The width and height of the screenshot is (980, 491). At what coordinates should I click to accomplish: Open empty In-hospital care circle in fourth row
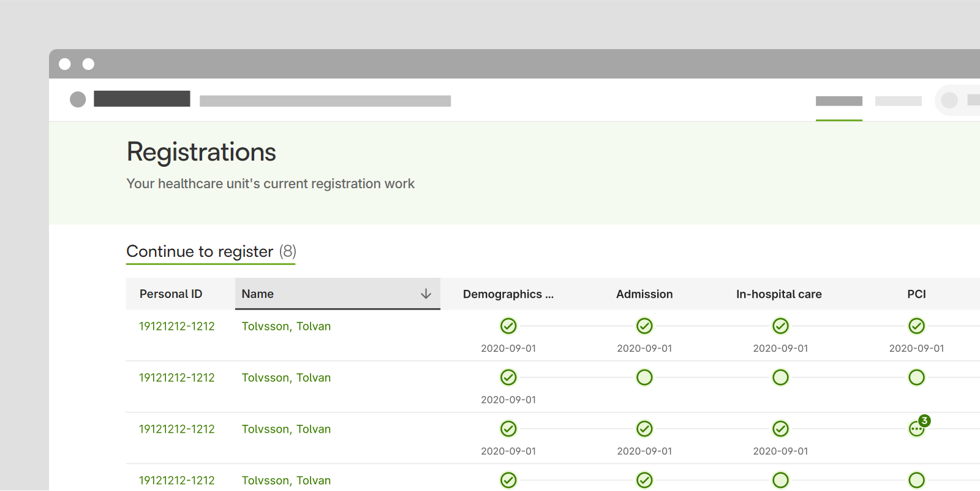pyautogui.click(x=780, y=481)
